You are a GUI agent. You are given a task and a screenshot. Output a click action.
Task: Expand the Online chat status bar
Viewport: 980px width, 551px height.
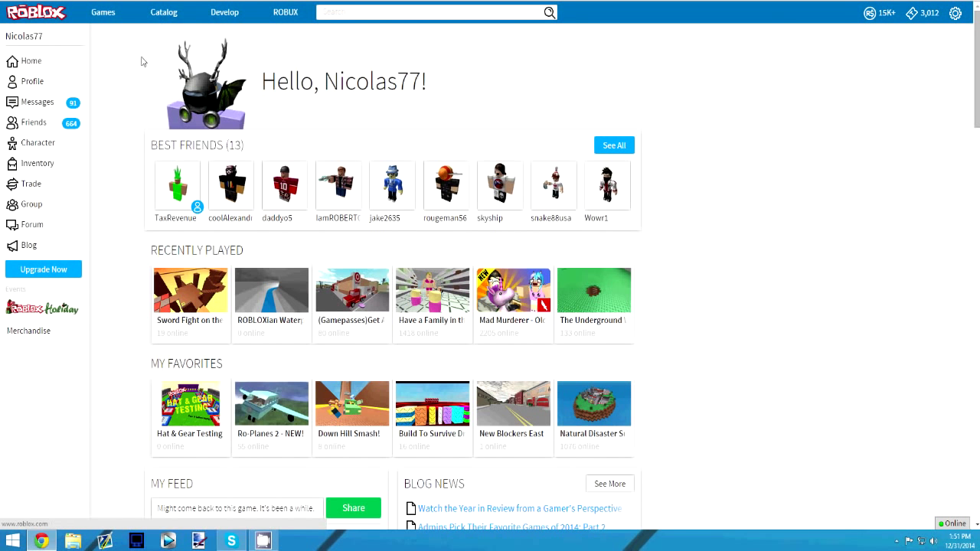click(954, 523)
